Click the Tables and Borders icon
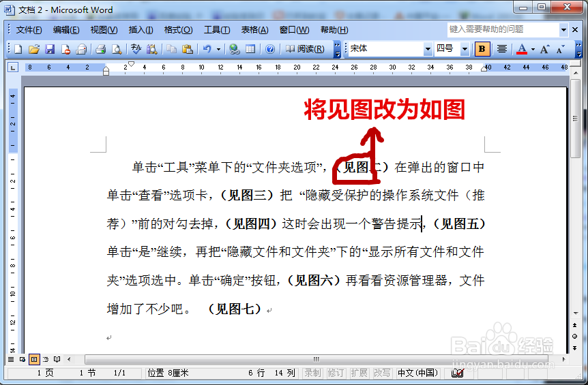 click(x=250, y=49)
